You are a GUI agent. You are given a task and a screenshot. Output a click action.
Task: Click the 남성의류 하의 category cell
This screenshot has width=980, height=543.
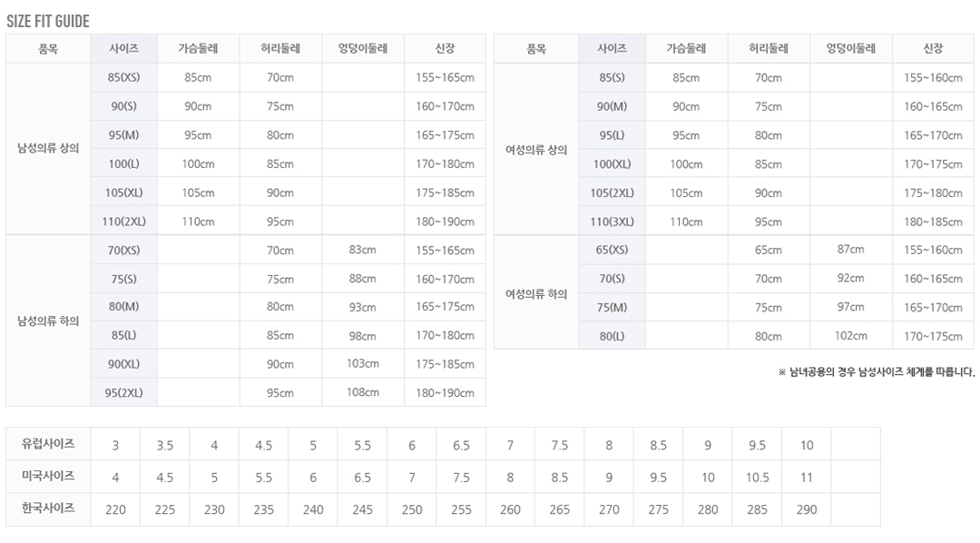[48, 321]
